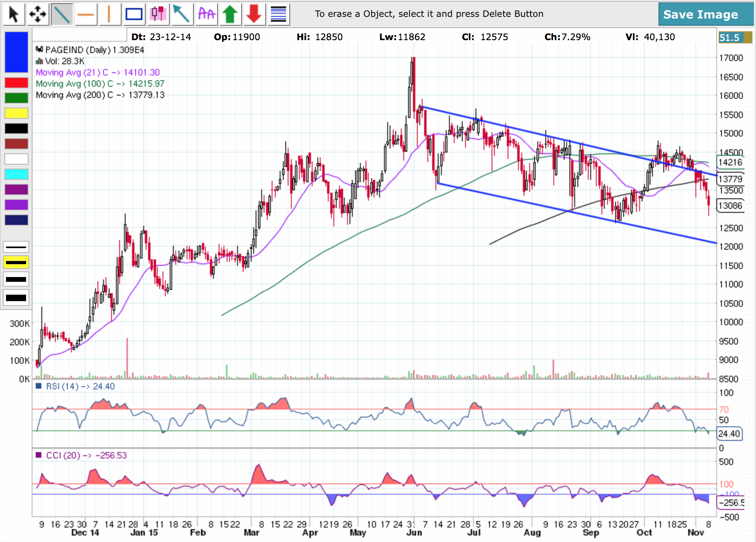This screenshot has width=756, height=542.
Task: Select the purple text annotation tool
Action: point(206,14)
